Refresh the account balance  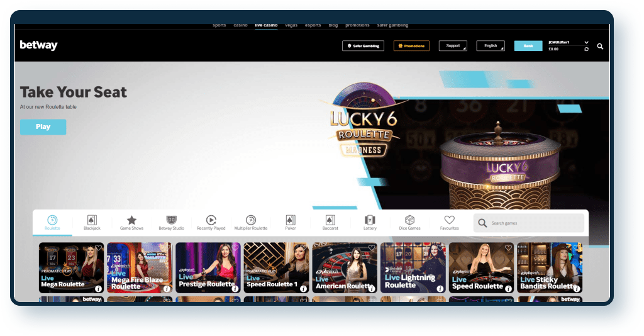coord(586,49)
